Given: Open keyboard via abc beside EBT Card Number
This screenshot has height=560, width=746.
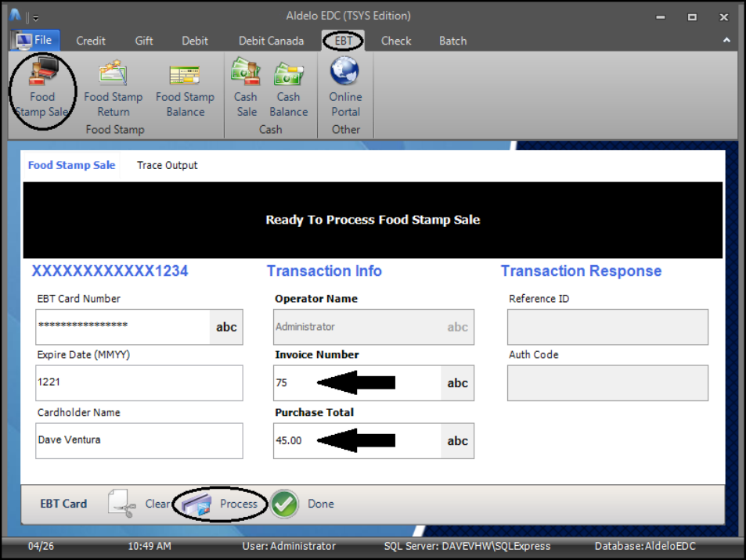Looking at the screenshot, I should click(226, 327).
